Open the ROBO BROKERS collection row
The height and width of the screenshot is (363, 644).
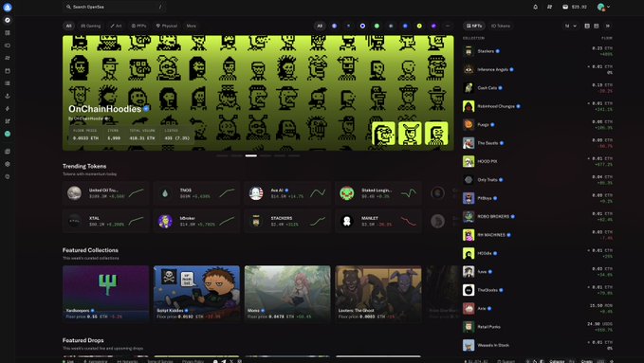point(538,216)
